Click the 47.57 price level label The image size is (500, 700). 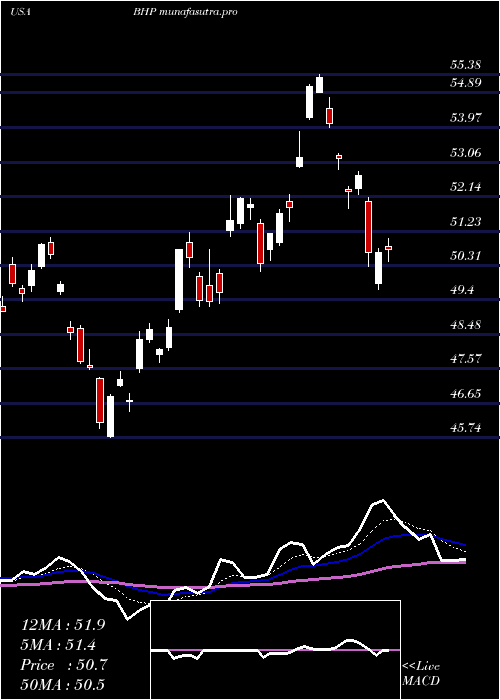click(465, 359)
